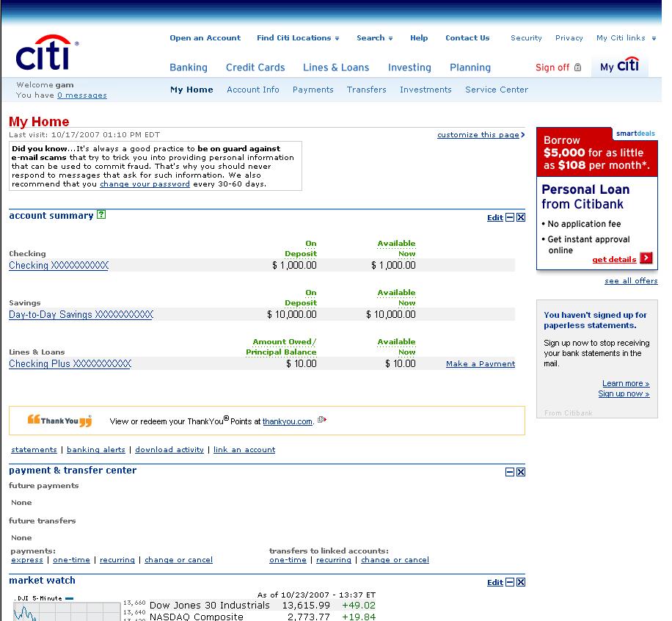This screenshot has width=672, height=621.
Task: Open Checking Plus account link
Action: click(x=70, y=363)
